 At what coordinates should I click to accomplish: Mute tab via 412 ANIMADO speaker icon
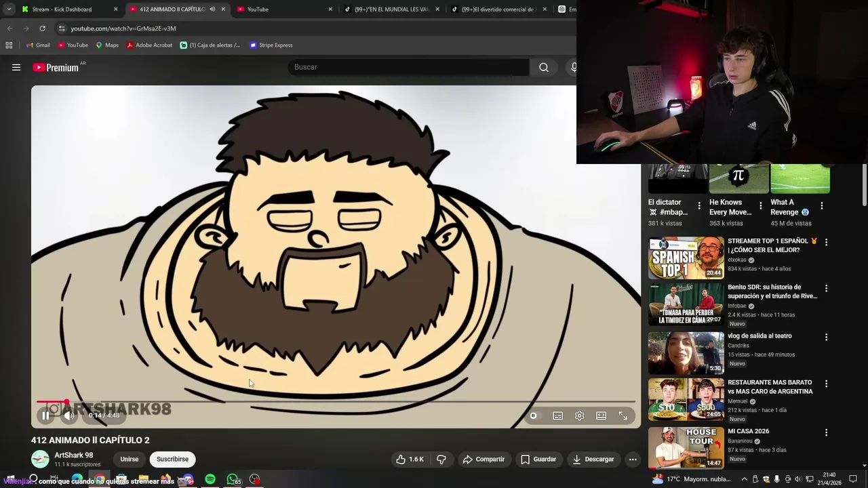point(212,9)
